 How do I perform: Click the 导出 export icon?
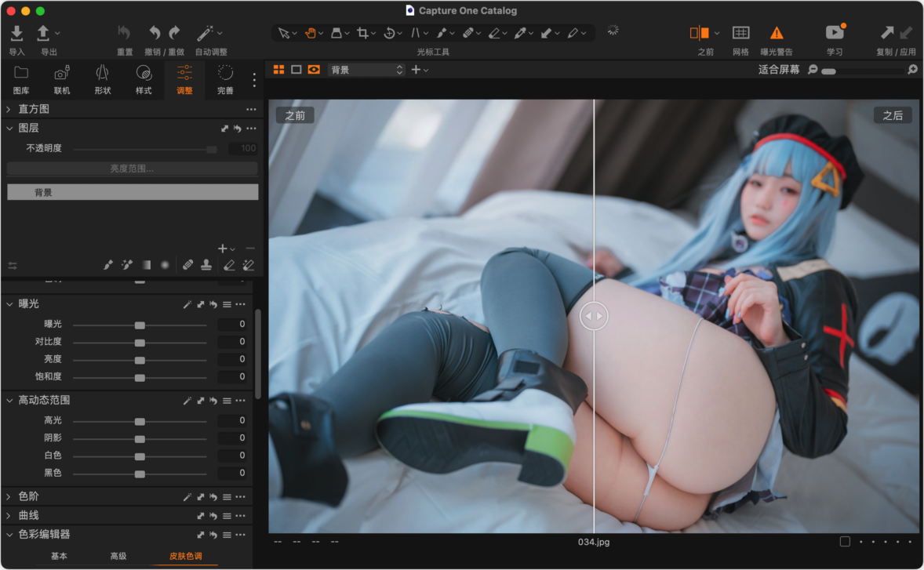tap(43, 33)
